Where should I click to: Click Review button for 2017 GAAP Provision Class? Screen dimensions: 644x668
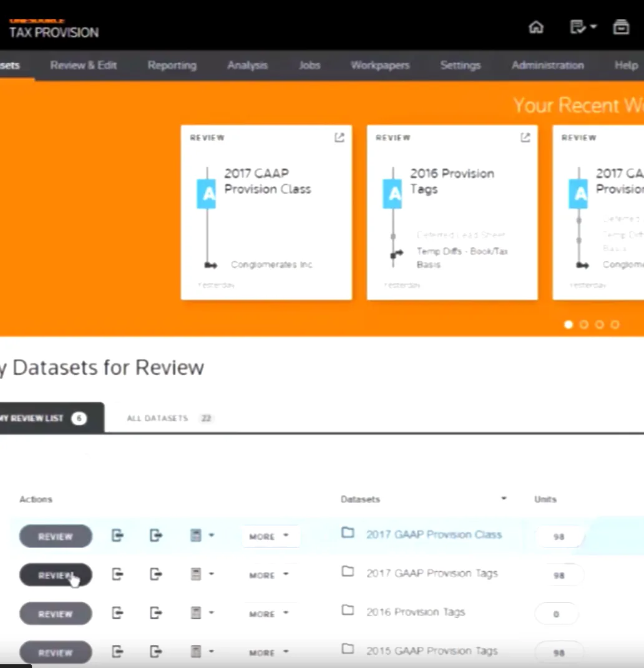(56, 536)
